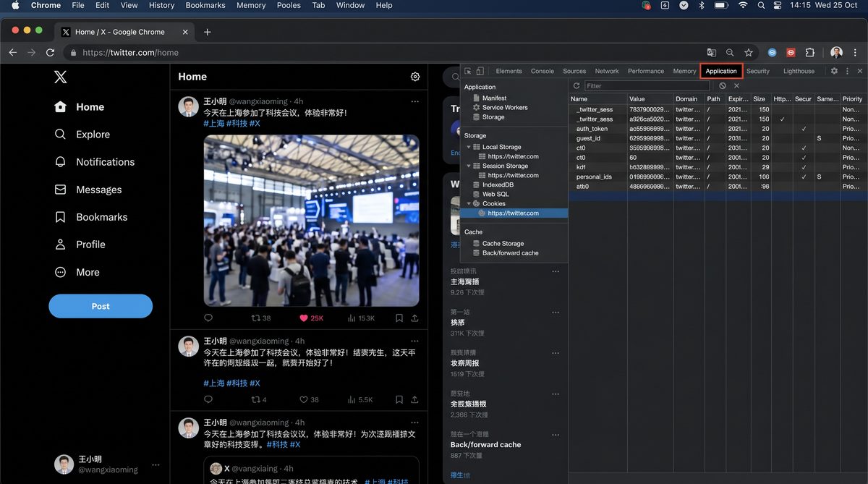Click the blue Post button
The image size is (868, 484).
(x=101, y=306)
